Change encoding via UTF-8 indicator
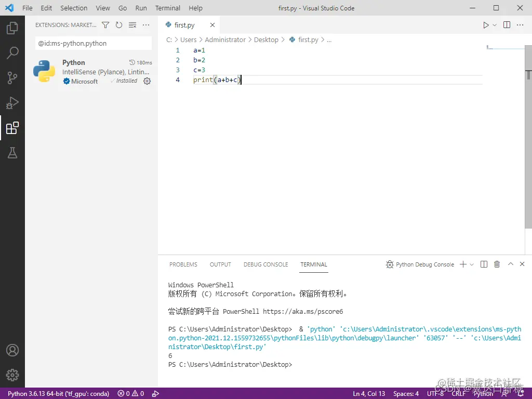The height and width of the screenshot is (399, 532). click(x=435, y=394)
